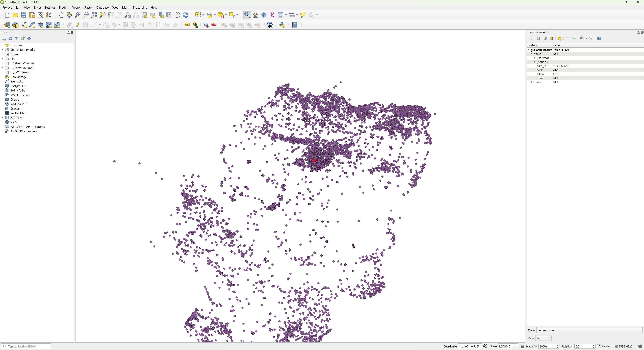Image resolution: width=644 pixels, height=350 pixels.
Task: Select the Pan Map tool
Action: coord(61,15)
